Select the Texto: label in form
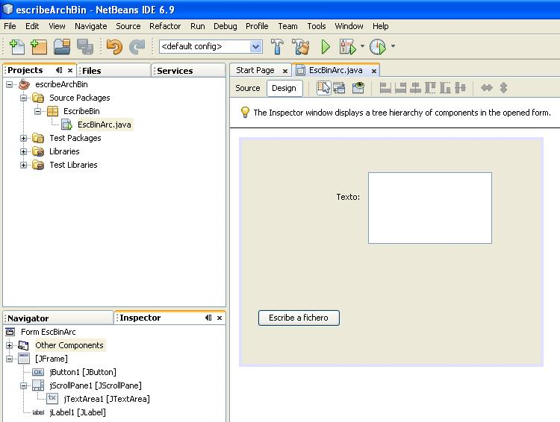Screen dimensions: 560x422 point(348,197)
